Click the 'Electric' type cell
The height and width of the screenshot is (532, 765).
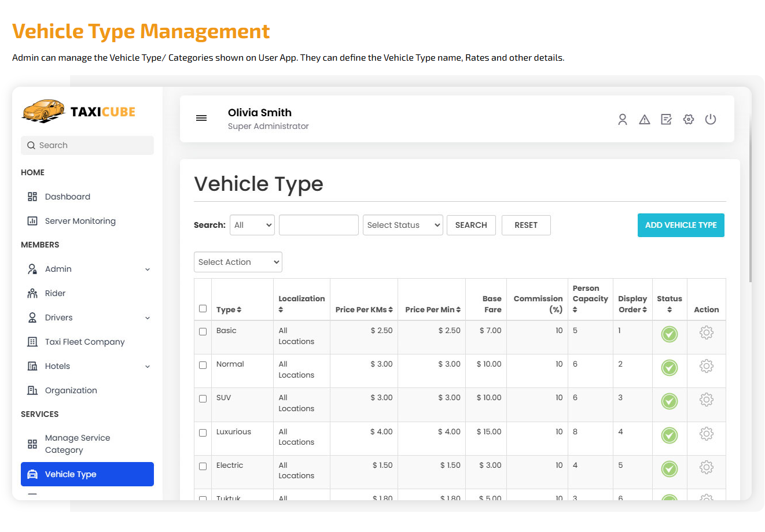[230, 465]
